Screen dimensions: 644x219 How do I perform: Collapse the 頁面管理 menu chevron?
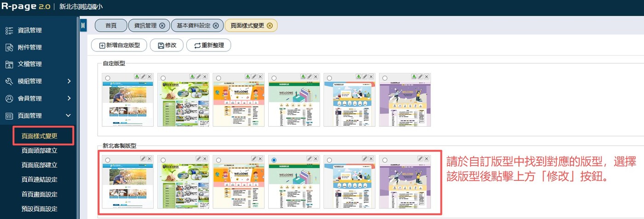pos(69,116)
